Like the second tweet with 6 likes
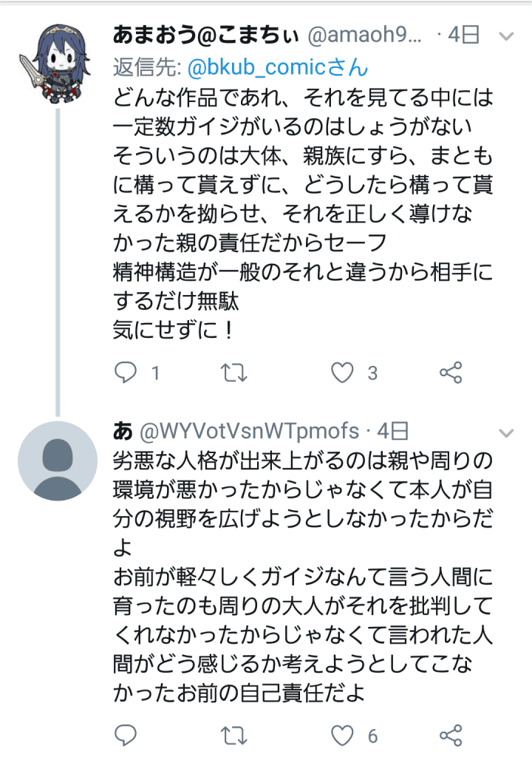 pyautogui.click(x=342, y=735)
